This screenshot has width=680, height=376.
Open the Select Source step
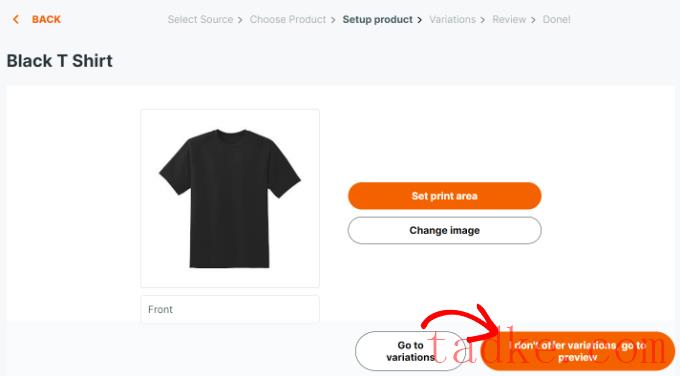[200, 20]
